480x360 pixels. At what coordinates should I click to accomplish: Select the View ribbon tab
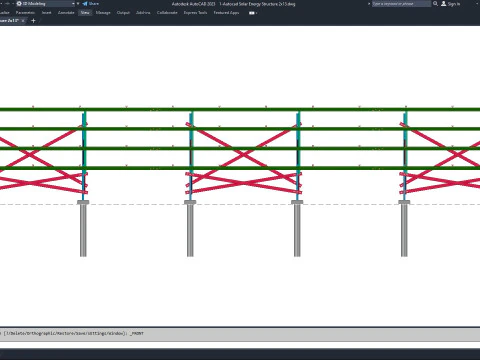pos(85,13)
